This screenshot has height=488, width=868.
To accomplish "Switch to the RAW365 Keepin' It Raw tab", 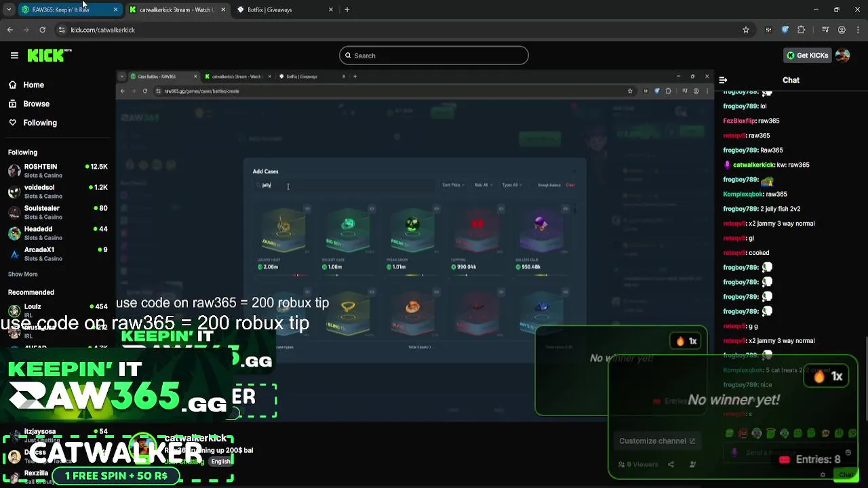I will [68, 9].
